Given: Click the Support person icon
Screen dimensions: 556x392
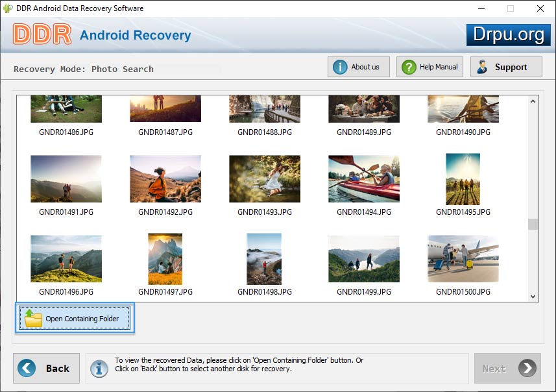Looking at the screenshot, I should pos(482,67).
